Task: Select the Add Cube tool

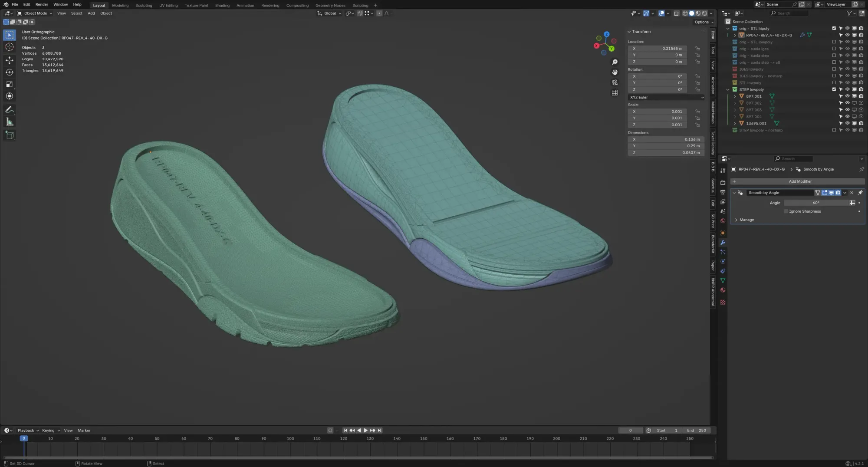Action: coord(10,135)
